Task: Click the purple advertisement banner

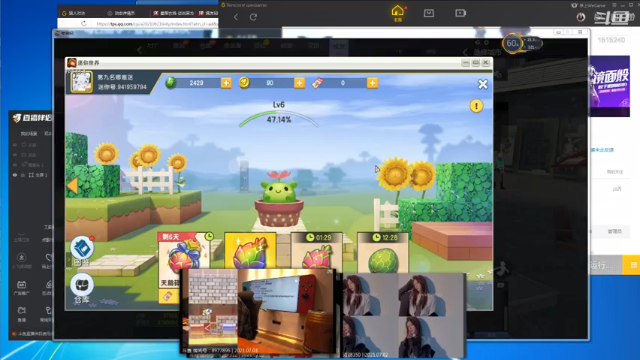Action: coord(609,86)
